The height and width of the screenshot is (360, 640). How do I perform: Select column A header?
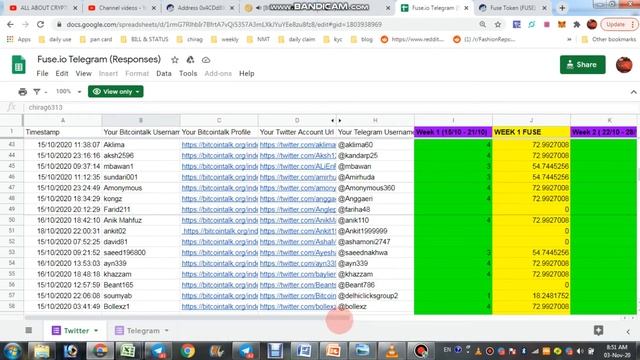tap(62, 120)
